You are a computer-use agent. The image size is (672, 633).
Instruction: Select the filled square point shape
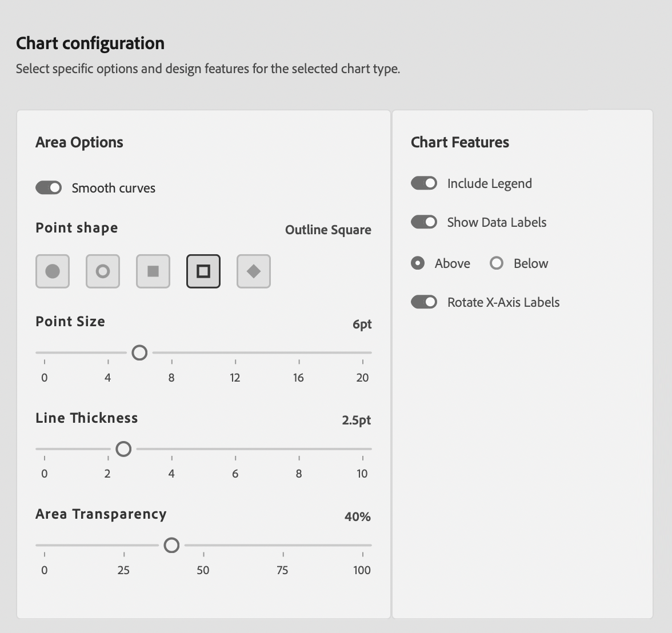153,271
